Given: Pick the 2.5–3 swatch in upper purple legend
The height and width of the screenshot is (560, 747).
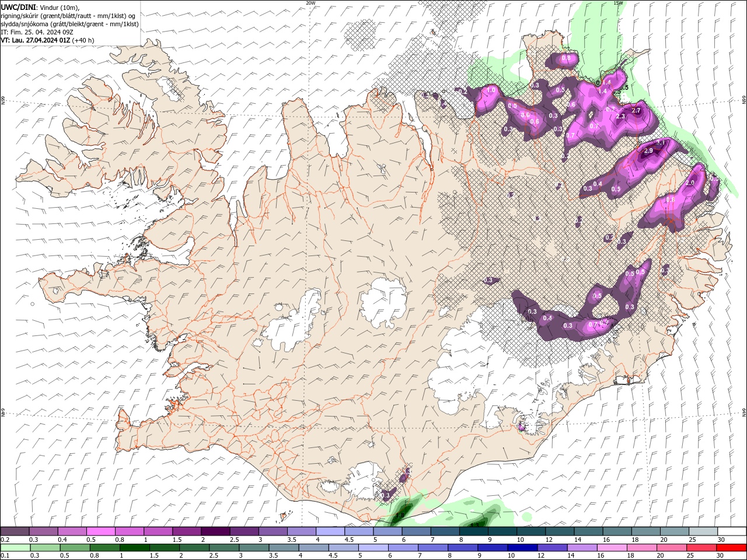Looking at the screenshot, I should click(244, 531).
